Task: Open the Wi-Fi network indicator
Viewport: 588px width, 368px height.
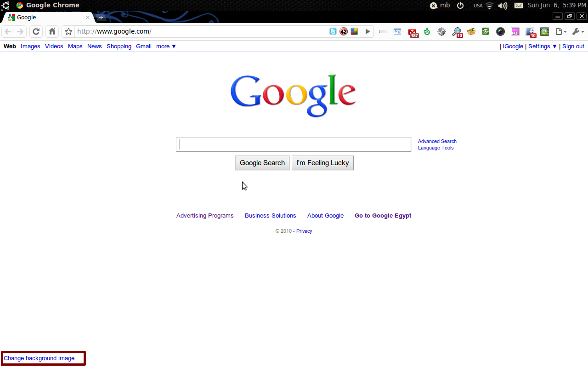Action: pos(489,6)
